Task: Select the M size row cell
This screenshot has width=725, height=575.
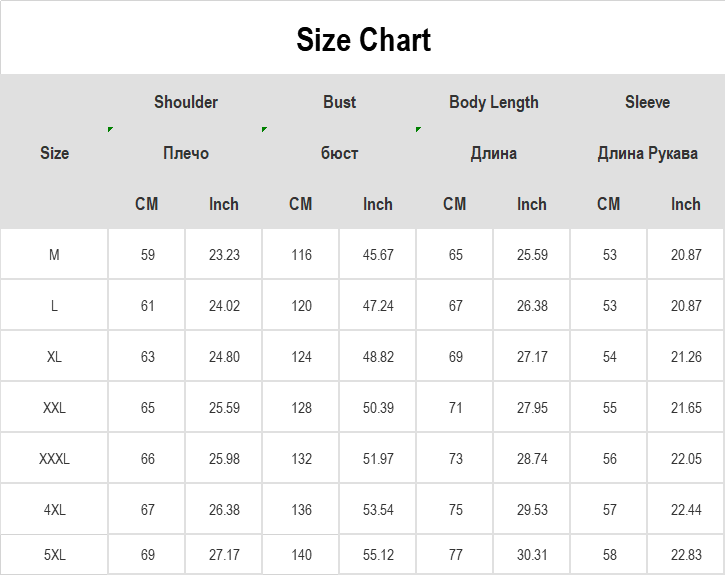Action: point(54,254)
